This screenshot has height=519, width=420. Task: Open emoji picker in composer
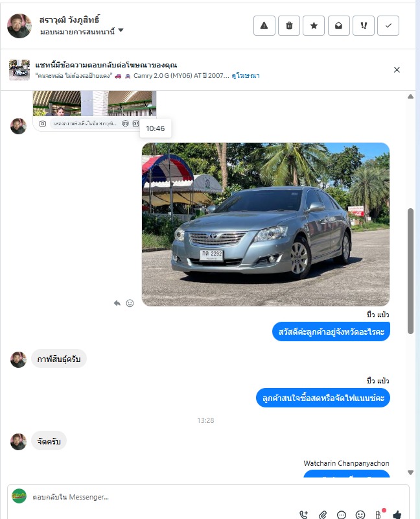tap(360, 514)
